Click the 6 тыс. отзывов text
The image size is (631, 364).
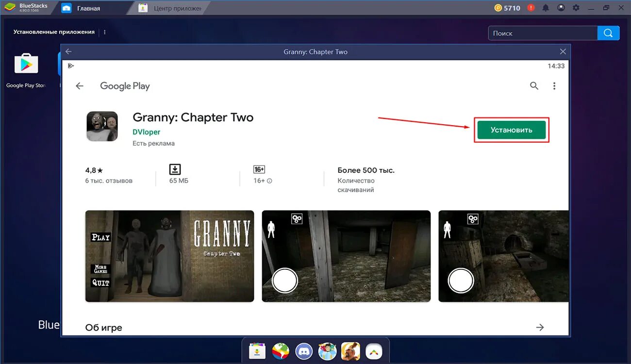[109, 181]
